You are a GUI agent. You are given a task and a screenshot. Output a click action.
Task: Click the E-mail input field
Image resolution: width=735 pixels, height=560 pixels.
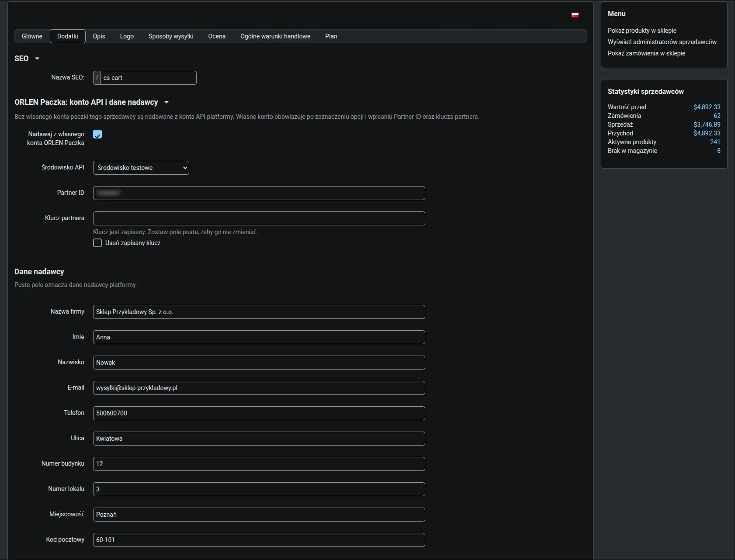pos(259,388)
